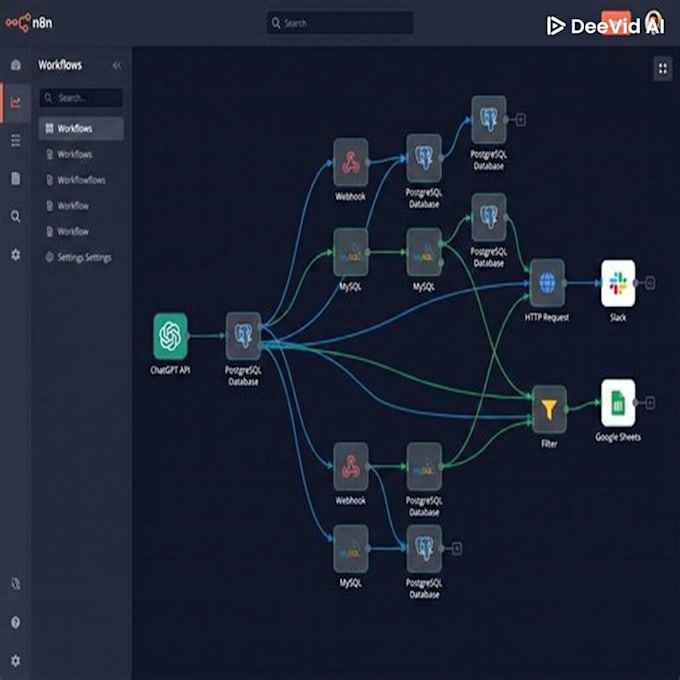Select the MySQL node with green outgoing branches
680x680 pixels.
coord(424,252)
